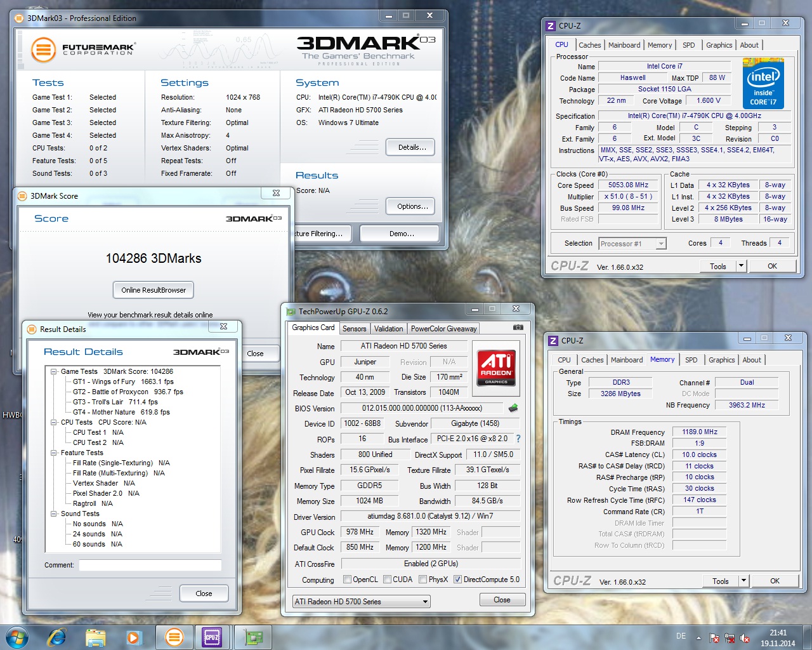This screenshot has height=650, width=812.
Task: Uncheck the DirectCompute 5.0 checkbox
Action: pyautogui.click(x=457, y=580)
